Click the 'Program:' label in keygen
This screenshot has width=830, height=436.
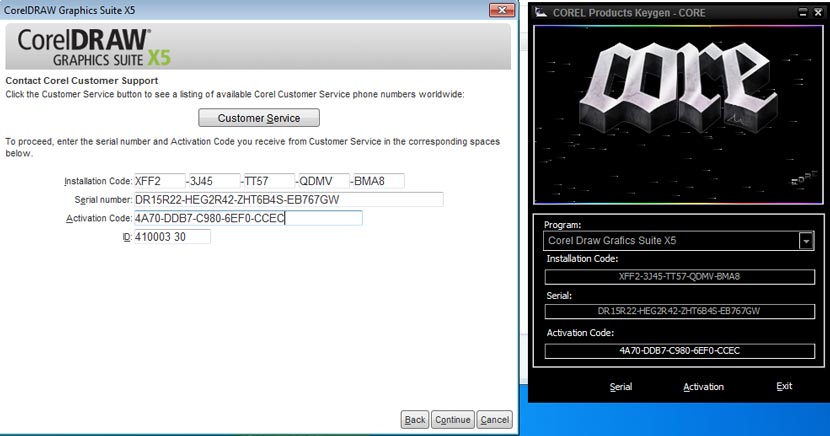pos(562,225)
